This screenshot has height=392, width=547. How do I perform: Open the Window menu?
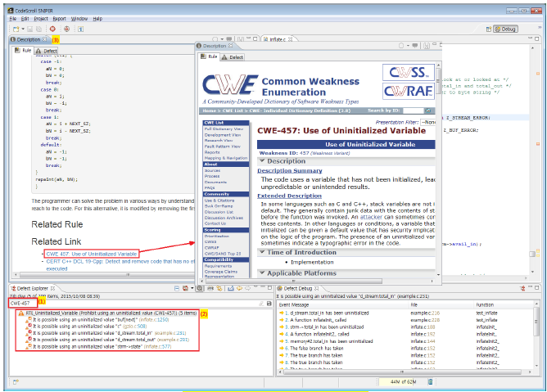coord(79,19)
